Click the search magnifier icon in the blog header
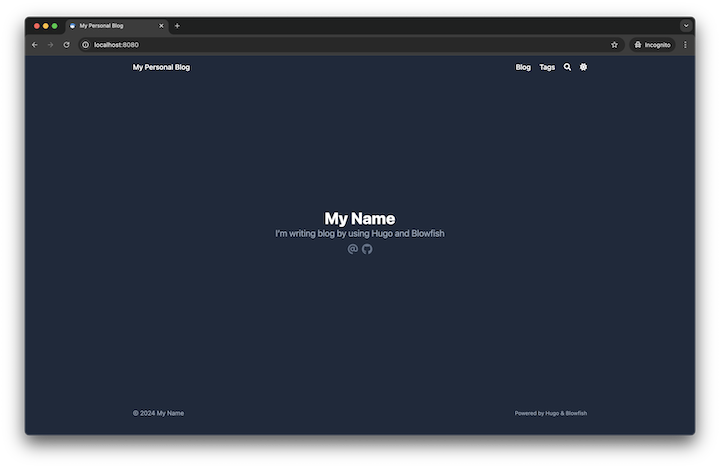Screen dimensions: 720x468 pos(568,67)
